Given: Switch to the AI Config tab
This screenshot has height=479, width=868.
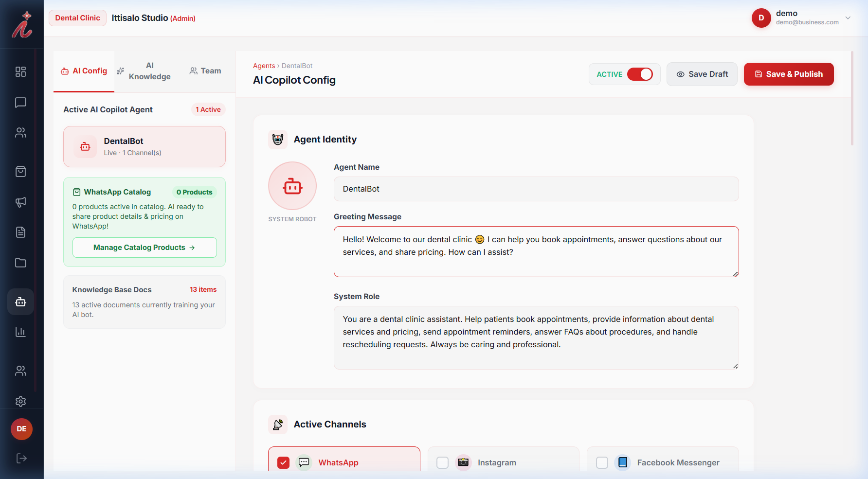Looking at the screenshot, I should [x=84, y=71].
